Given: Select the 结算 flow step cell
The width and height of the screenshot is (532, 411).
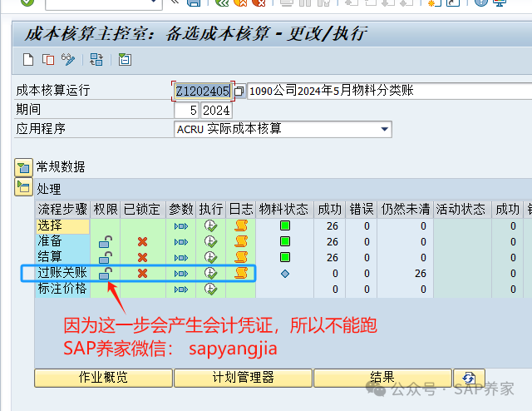Looking at the screenshot, I should click(x=63, y=257).
